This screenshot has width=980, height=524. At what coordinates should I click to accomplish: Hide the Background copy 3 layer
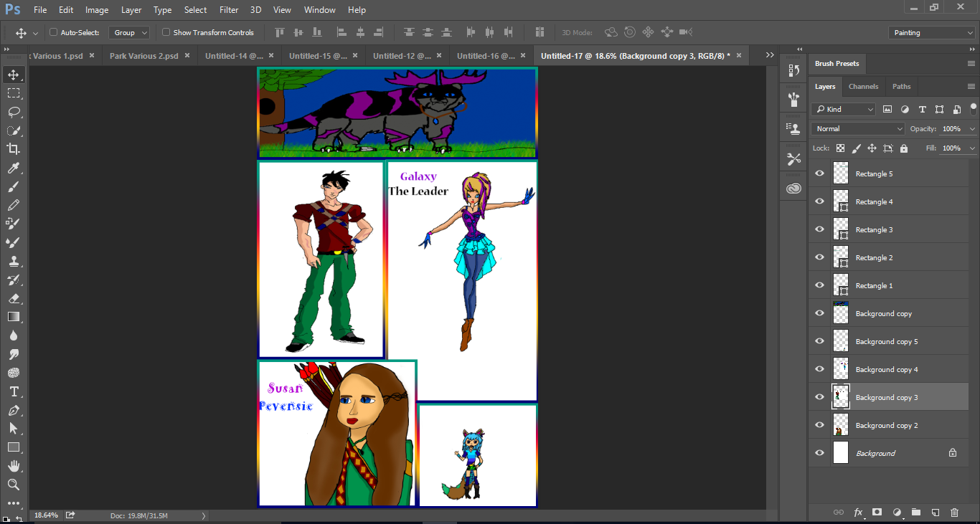pos(819,396)
